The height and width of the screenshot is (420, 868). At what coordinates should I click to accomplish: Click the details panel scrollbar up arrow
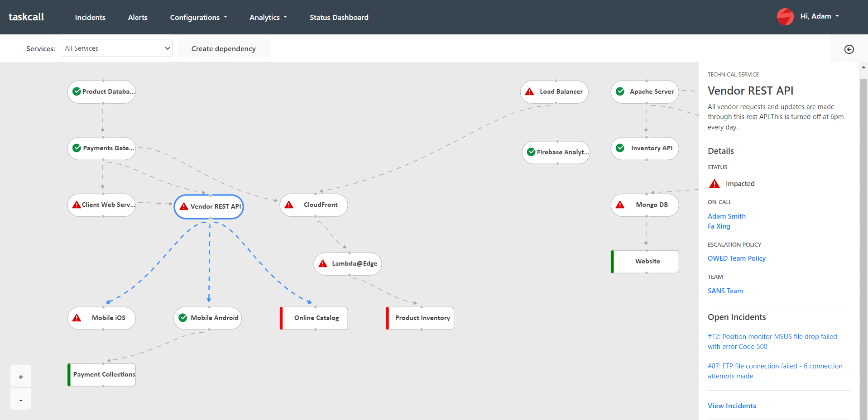[x=863, y=67]
